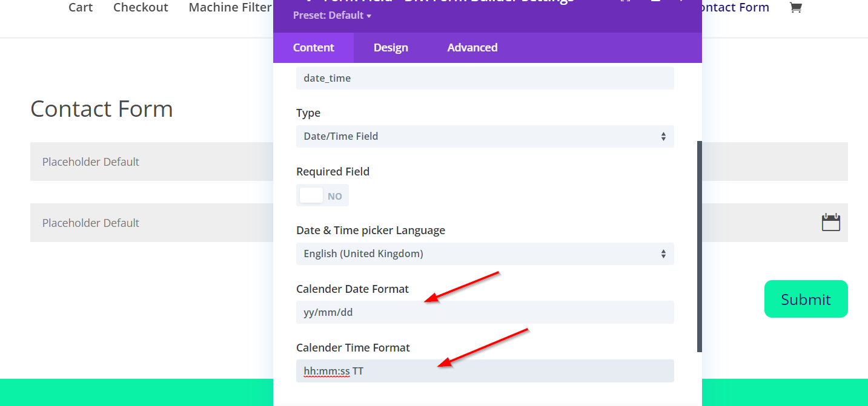Click Machine Filter in the navigation menu
This screenshot has width=868, height=406.
[x=230, y=7]
